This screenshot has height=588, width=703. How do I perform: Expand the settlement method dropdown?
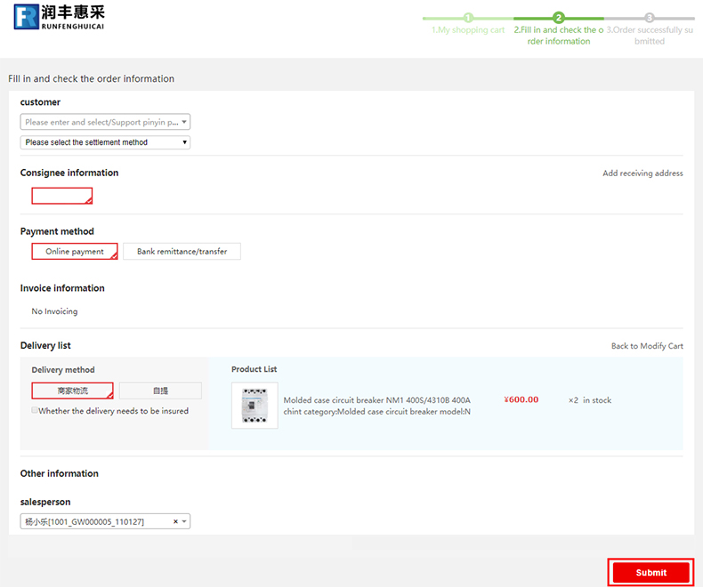pyautogui.click(x=105, y=142)
